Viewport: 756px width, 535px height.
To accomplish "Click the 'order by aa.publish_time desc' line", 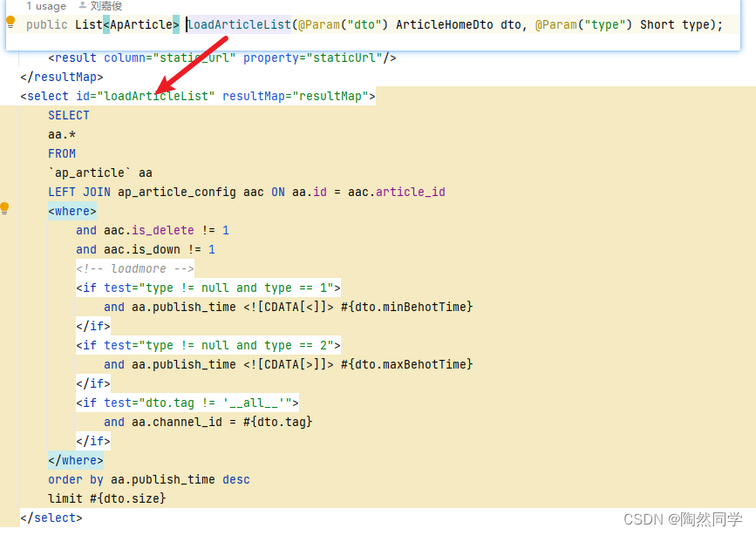I will click(x=148, y=480).
